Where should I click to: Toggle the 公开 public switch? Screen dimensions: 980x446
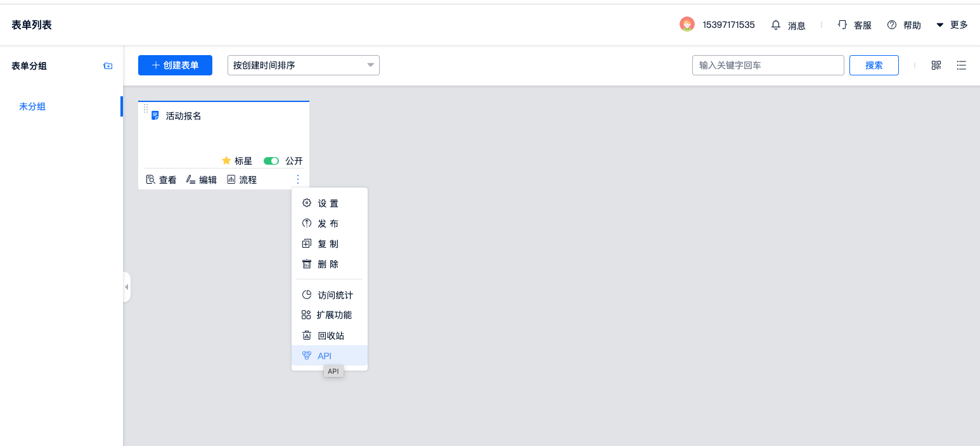[x=271, y=161]
